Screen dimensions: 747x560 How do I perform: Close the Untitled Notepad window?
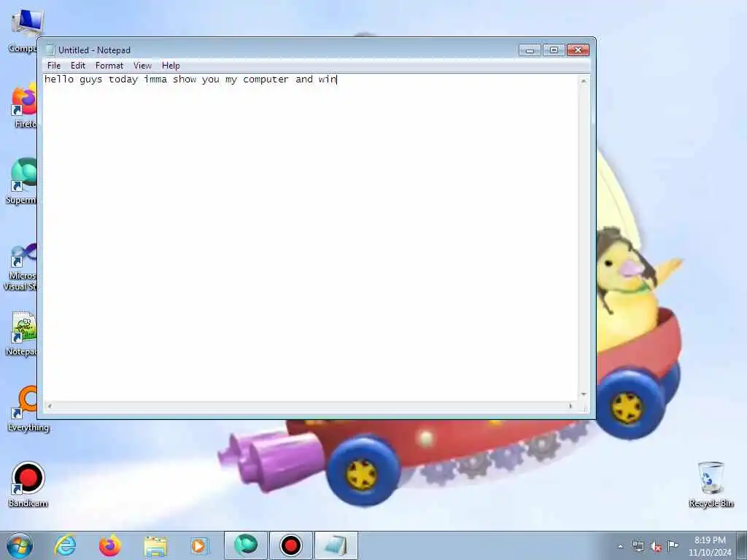[578, 50]
